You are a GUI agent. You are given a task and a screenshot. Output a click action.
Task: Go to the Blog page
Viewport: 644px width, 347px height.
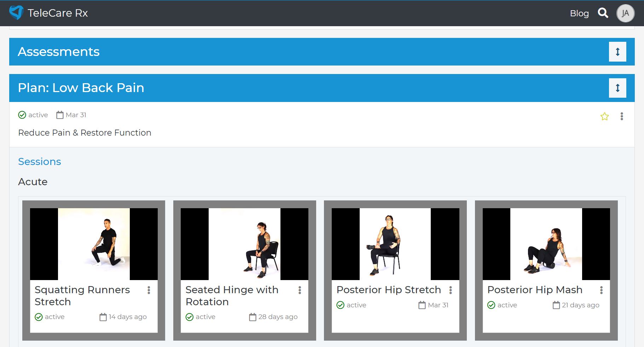point(579,13)
